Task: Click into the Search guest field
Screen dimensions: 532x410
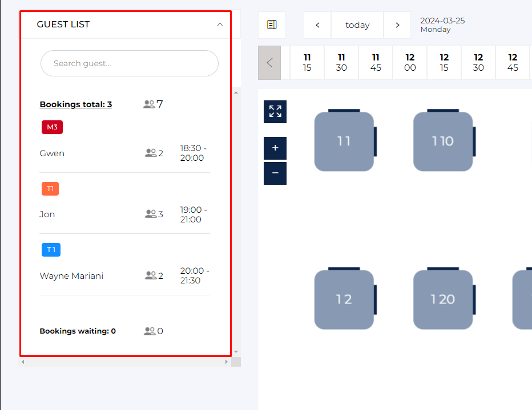Action: tap(130, 63)
